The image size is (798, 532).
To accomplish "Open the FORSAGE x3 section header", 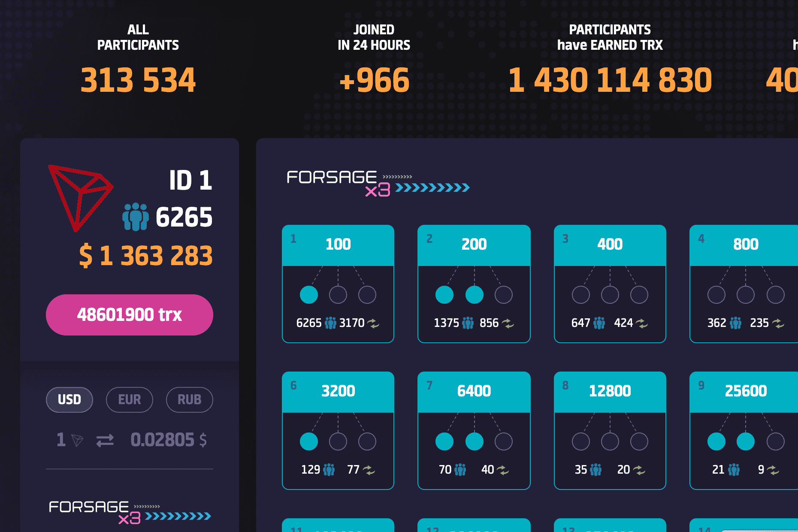I will click(x=332, y=178).
